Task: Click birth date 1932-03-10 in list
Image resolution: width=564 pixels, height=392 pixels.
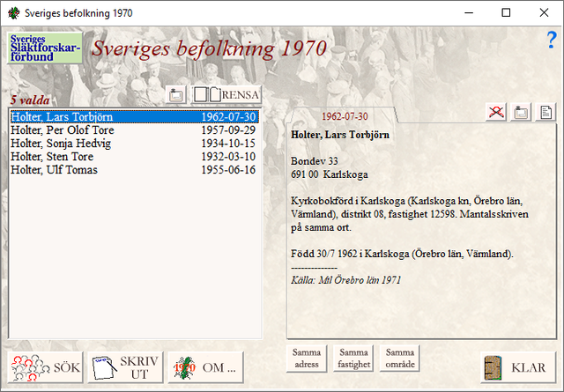Action: tap(228, 157)
